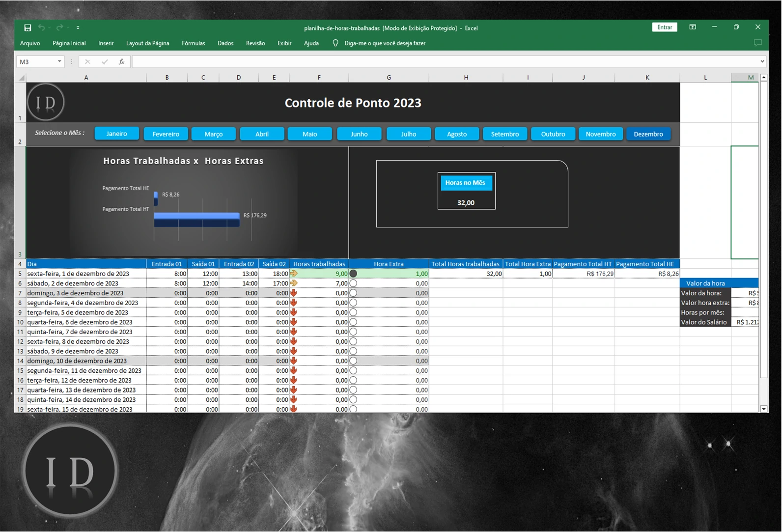This screenshot has width=782, height=532.
Task: Open Customize Quick Access Toolbar dropdown
Action: click(78, 28)
